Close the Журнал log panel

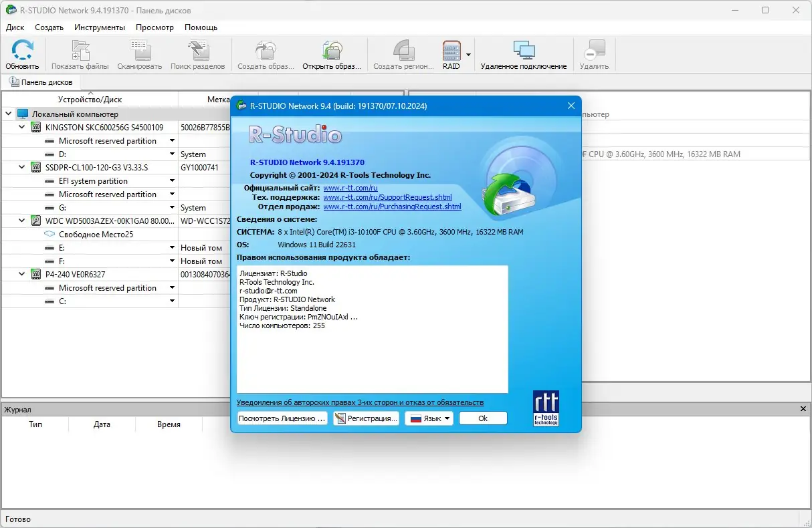click(803, 409)
